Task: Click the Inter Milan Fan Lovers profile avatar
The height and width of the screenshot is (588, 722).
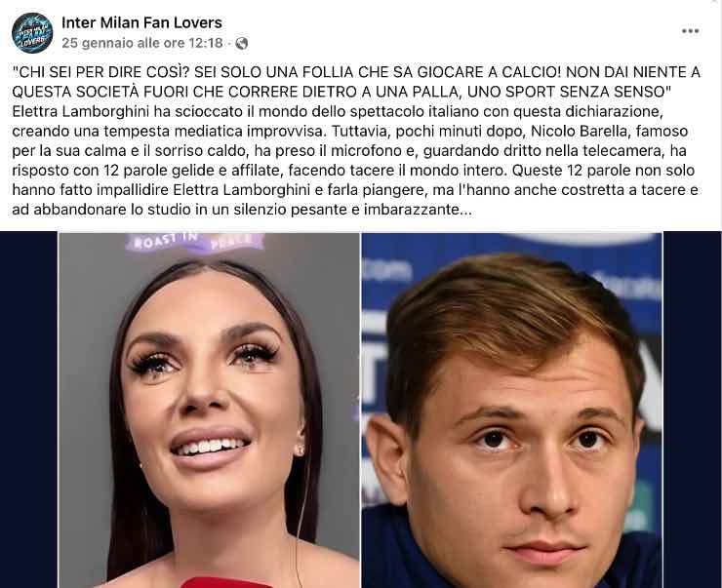Action: (x=32, y=33)
